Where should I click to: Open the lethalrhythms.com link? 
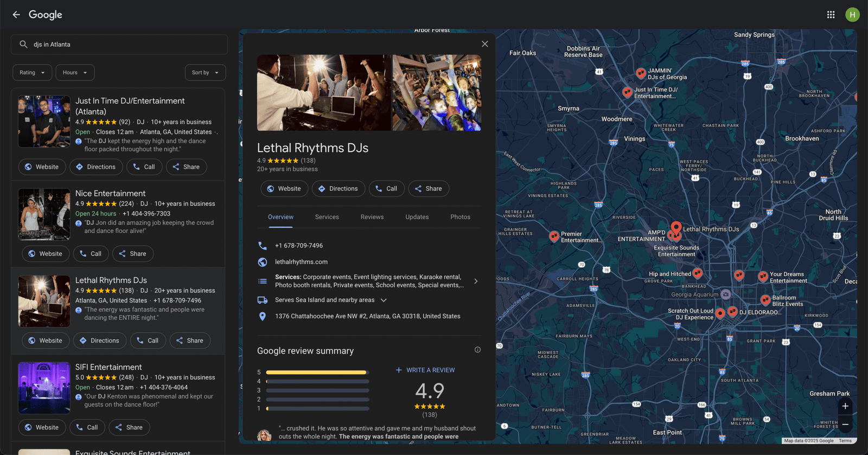coord(301,262)
